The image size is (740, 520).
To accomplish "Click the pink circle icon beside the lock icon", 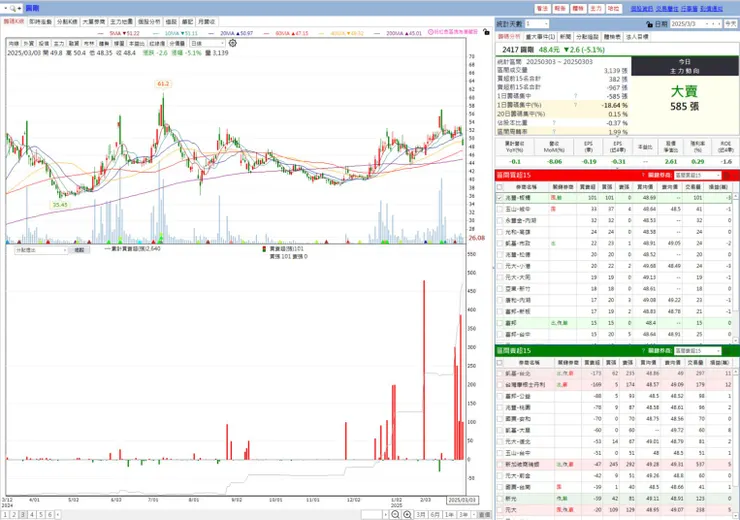I will tap(430, 32).
